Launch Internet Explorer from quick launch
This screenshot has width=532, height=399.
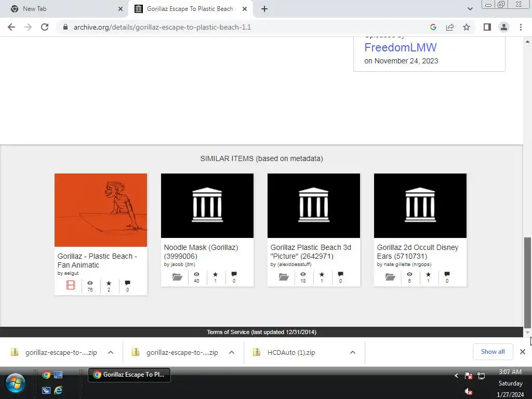(58, 390)
